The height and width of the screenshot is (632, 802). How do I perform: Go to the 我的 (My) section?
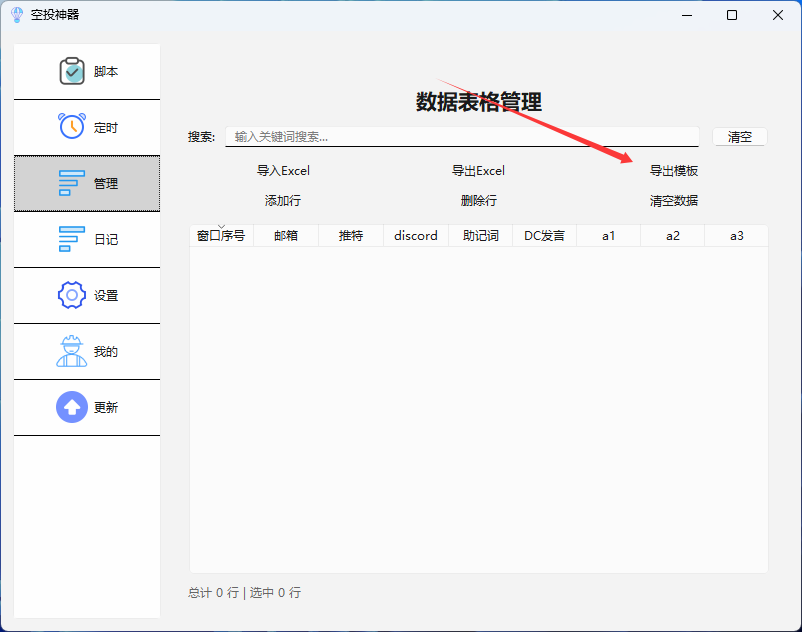click(x=86, y=351)
